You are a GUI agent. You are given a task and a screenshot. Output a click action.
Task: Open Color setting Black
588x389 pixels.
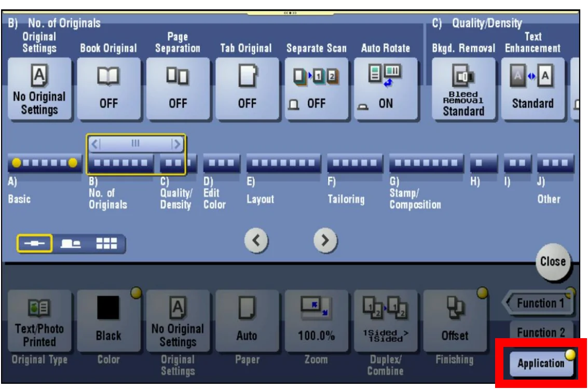pos(109,321)
